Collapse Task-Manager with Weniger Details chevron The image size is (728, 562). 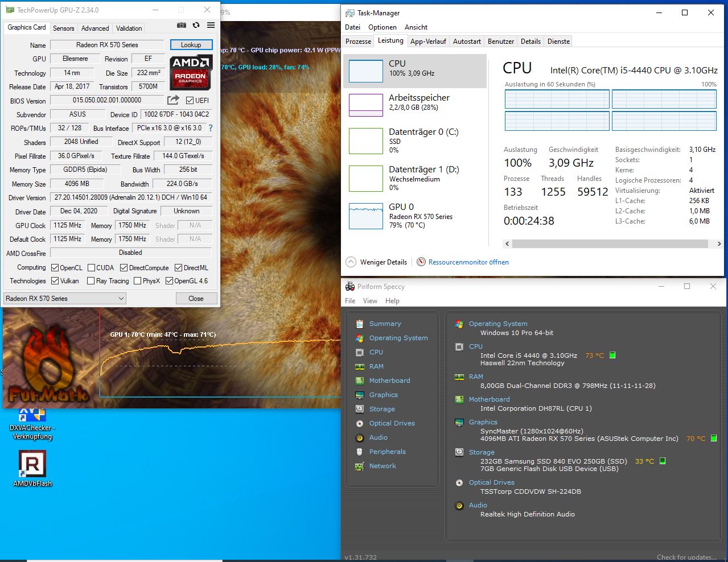tap(351, 262)
